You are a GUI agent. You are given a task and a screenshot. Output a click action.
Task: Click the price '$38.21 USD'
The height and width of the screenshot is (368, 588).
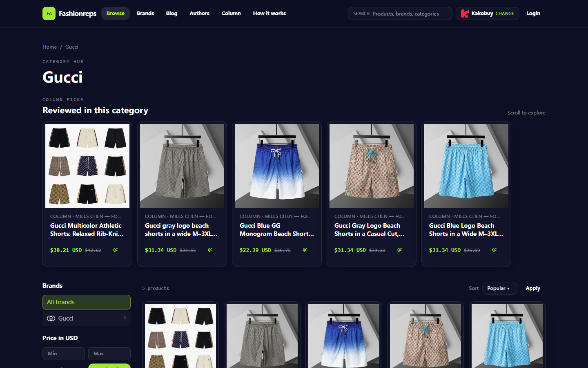(x=66, y=250)
